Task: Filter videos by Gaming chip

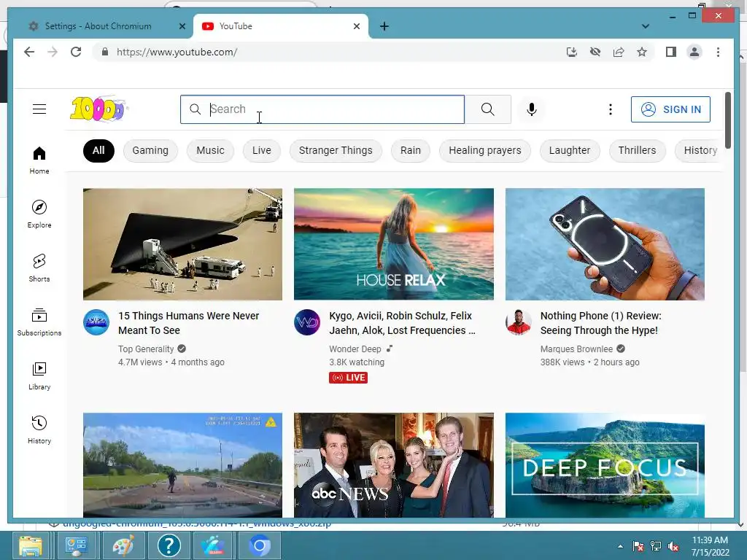Action: pyautogui.click(x=150, y=150)
